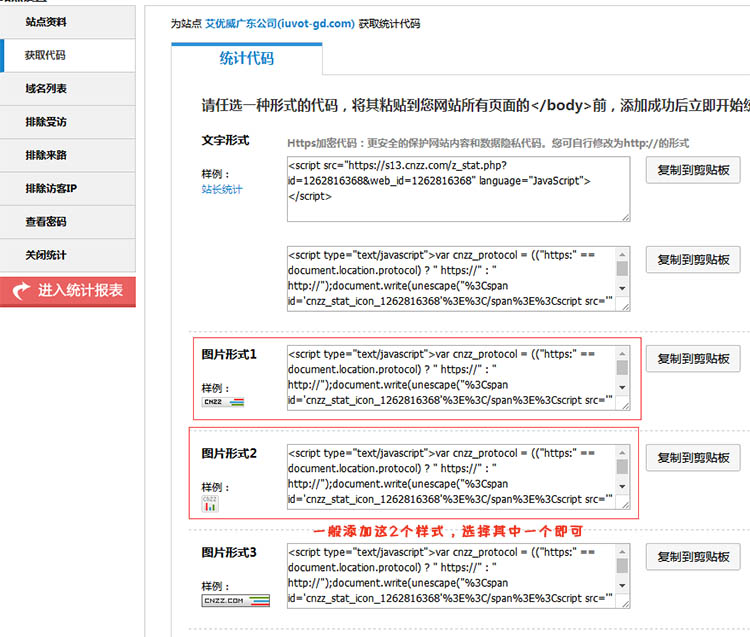Open the 艾优威广东公司(iuvot-gd.com) site link
Screen dimensions: 750x637
(x=280, y=23)
